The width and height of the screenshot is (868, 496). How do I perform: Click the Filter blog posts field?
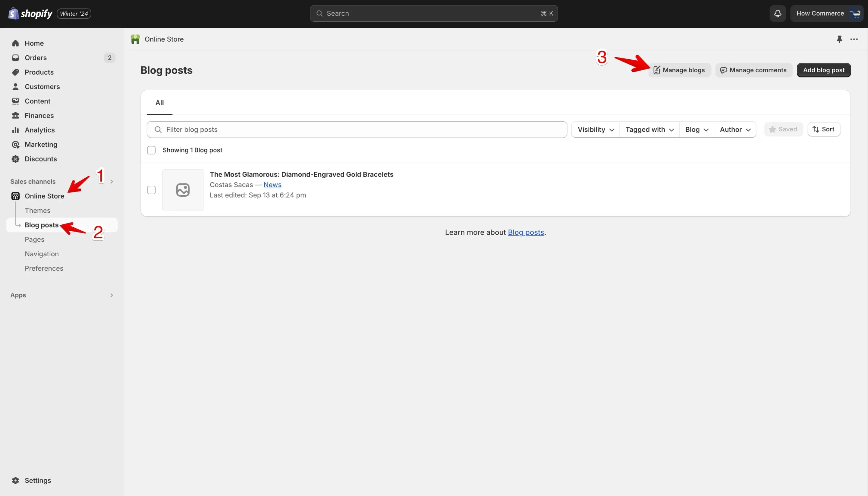pos(357,129)
